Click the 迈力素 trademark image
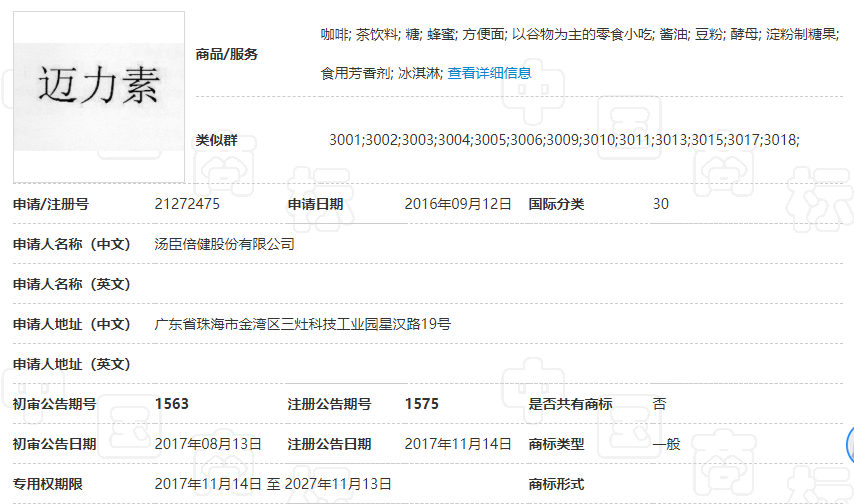854x504 pixels. (99, 97)
